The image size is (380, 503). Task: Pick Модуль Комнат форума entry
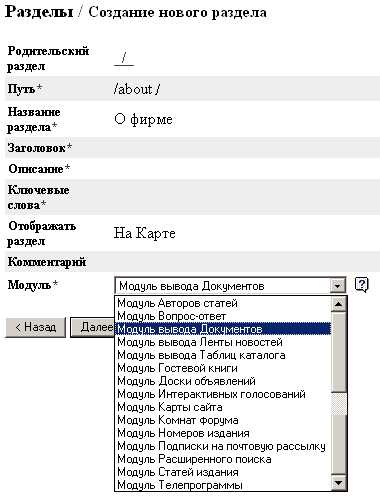click(x=223, y=420)
